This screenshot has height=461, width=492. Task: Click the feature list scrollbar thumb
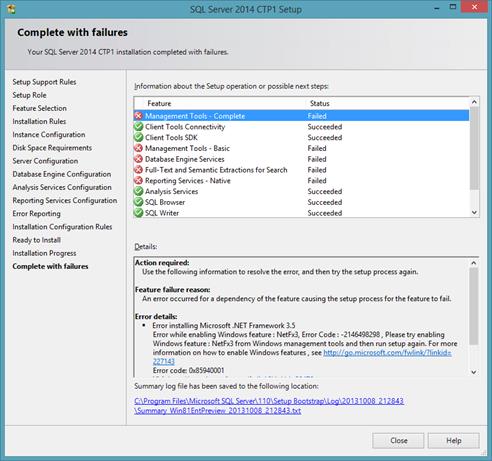[474, 148]
